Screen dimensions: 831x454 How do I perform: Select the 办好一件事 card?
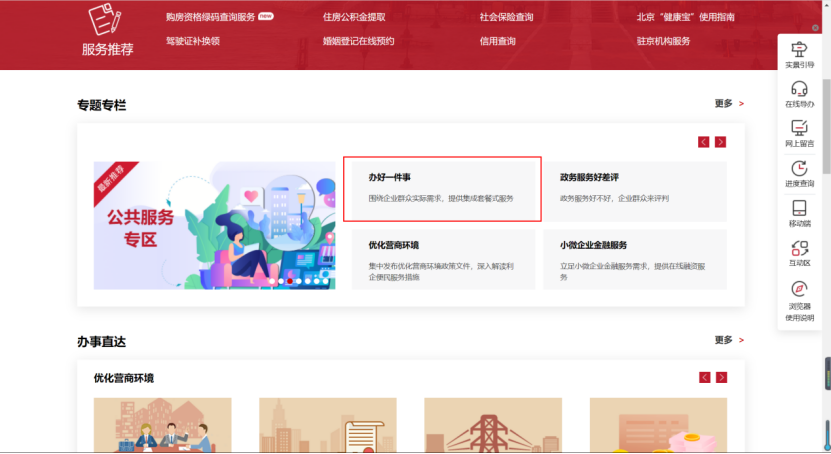(x=442, y=188)
